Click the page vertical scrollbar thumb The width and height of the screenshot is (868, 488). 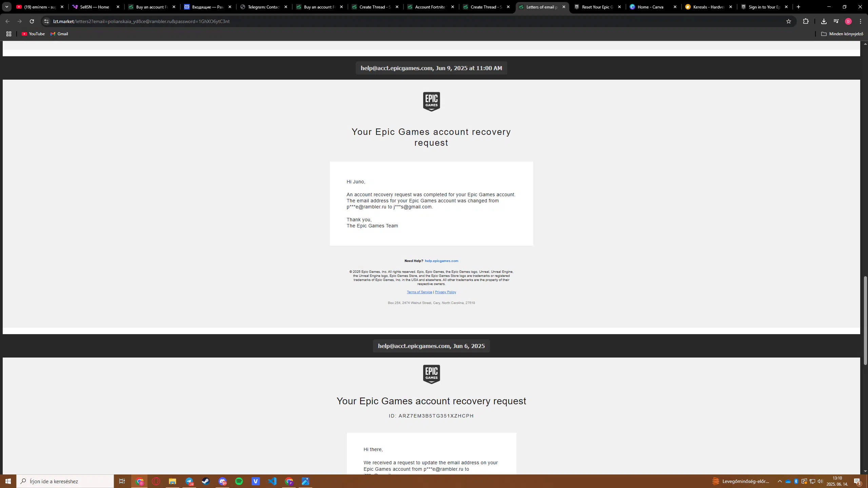(865, 320)
